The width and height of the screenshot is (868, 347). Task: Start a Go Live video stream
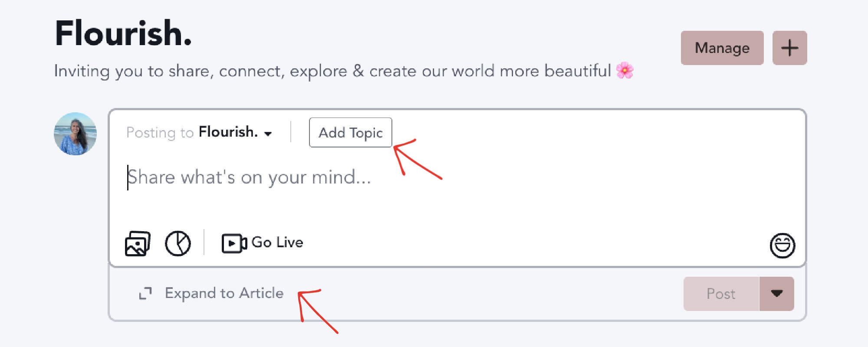click(262, 242)
